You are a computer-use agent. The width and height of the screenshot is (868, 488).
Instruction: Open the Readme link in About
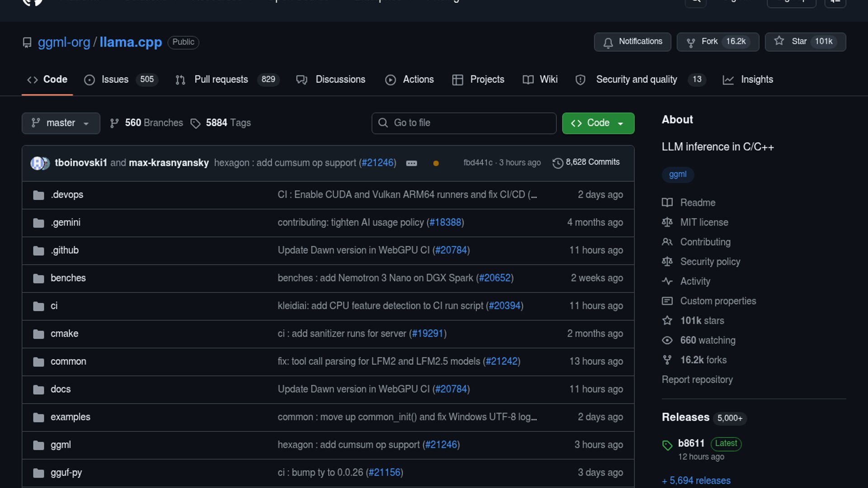[x=698, y=202]
